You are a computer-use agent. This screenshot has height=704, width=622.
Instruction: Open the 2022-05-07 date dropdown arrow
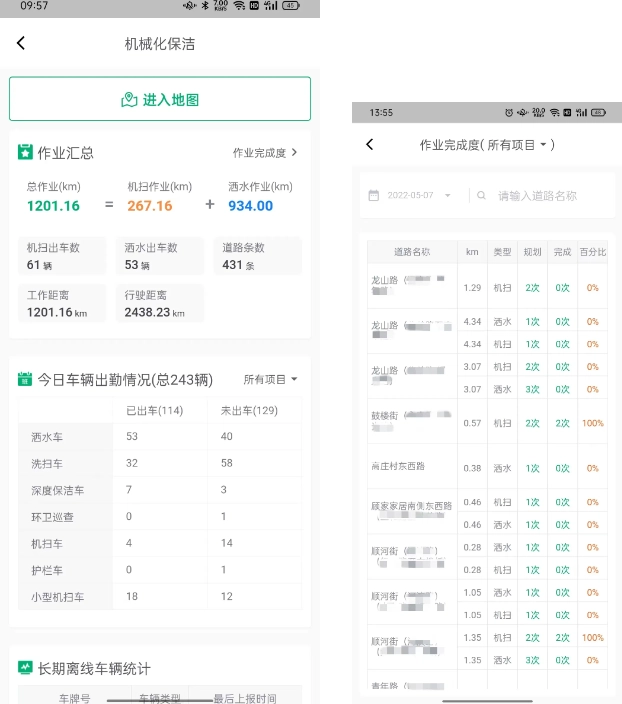[x=448, y=196]
